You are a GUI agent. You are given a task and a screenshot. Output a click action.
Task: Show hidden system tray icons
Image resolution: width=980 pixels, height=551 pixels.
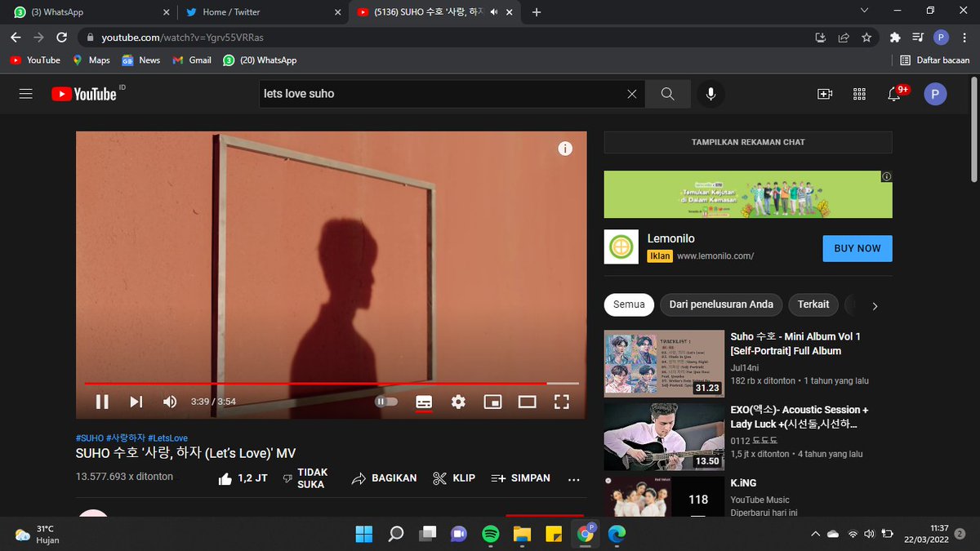coord(815,534)
